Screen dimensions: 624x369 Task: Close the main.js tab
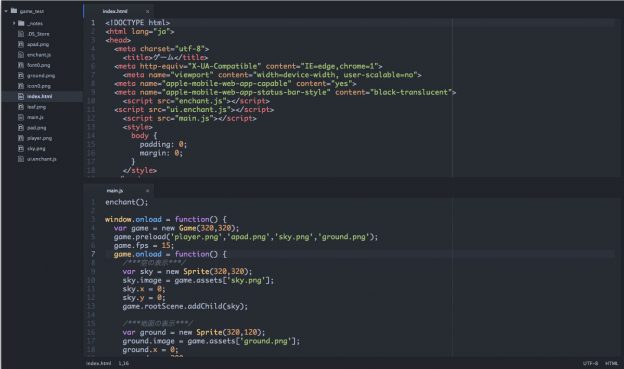click(x=148, y=191)
